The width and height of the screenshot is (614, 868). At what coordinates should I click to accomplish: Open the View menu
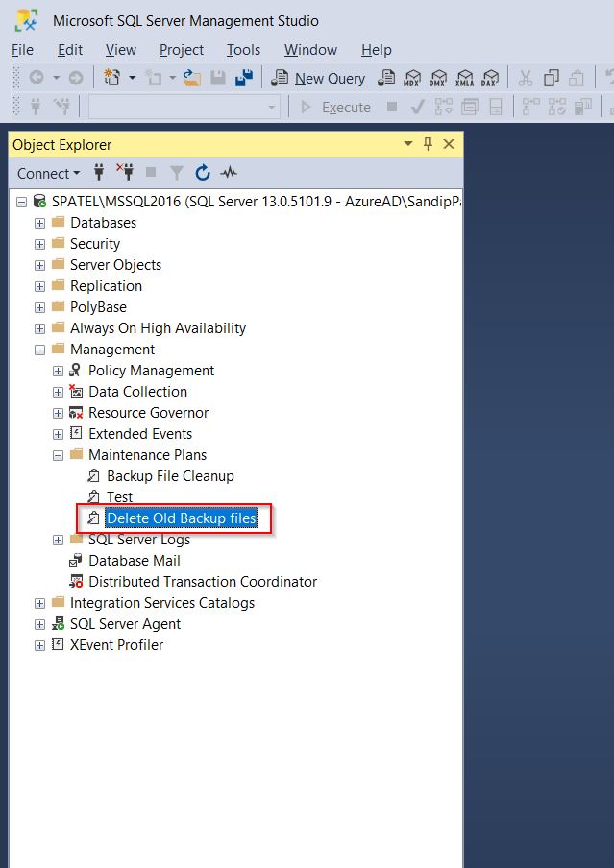point(121,50)
